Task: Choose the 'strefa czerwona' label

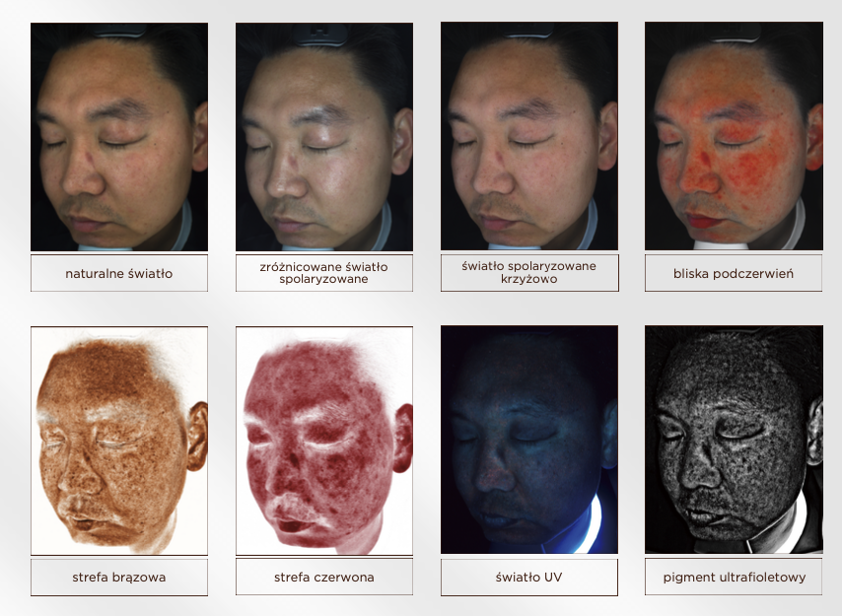Action: (323, 578)
